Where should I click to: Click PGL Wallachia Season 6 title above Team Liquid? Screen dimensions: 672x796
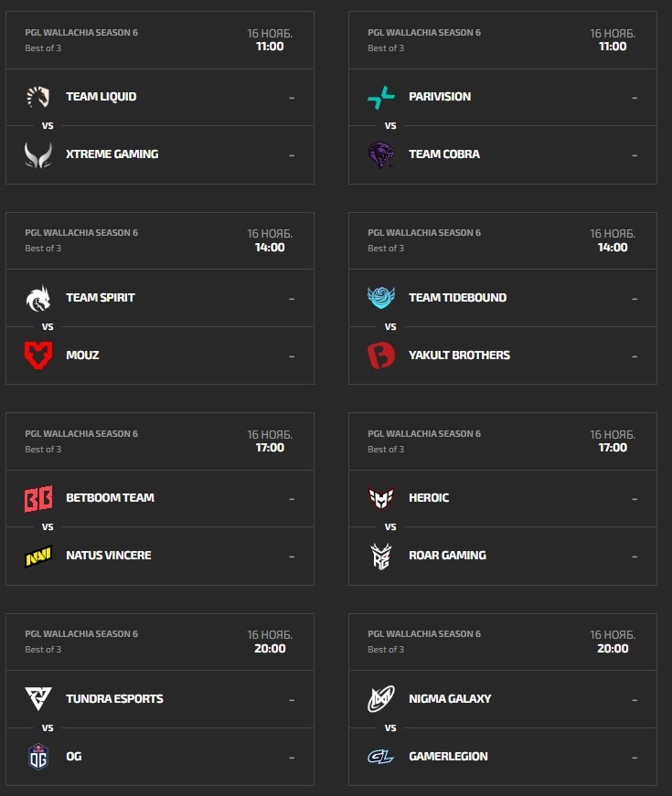(81, 33)
